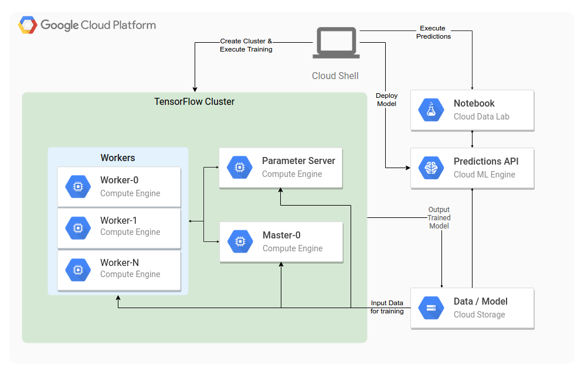Click the Worker-0 Compute Engine chip icon
Image resolution: width=588 pixels, height=372 pixels.
[77, 187]
